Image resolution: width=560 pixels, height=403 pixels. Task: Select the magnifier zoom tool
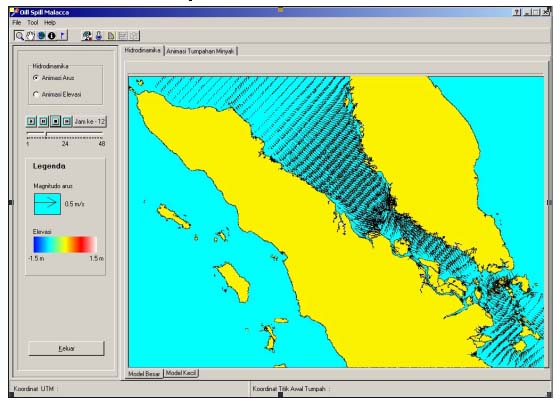19,36
